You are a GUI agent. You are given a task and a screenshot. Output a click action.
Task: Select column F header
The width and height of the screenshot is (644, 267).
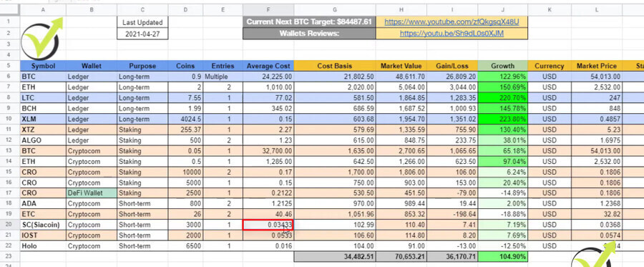click(268, 9)
